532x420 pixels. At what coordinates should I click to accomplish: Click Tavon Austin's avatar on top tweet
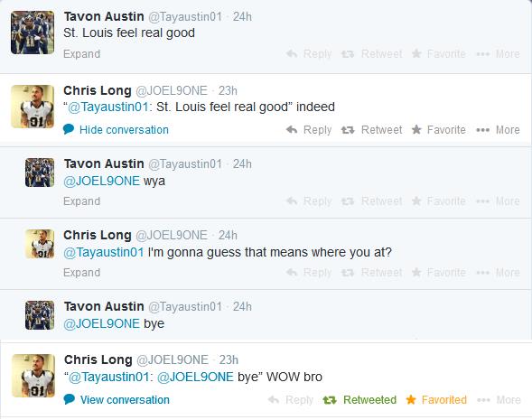point(33,33)
